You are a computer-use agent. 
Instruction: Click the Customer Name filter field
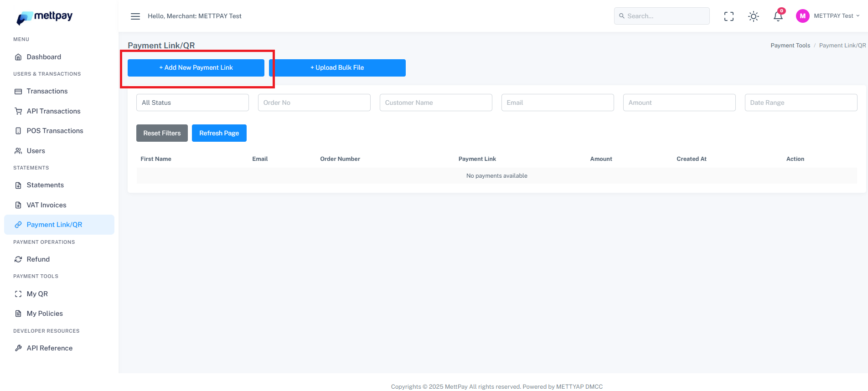click(436, 103)
